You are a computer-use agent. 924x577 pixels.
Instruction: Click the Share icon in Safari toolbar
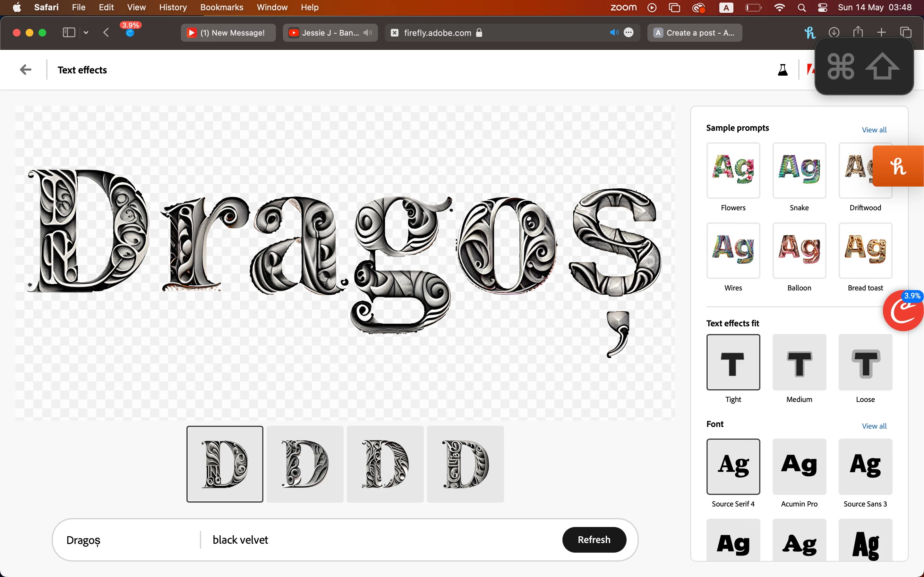858,32
